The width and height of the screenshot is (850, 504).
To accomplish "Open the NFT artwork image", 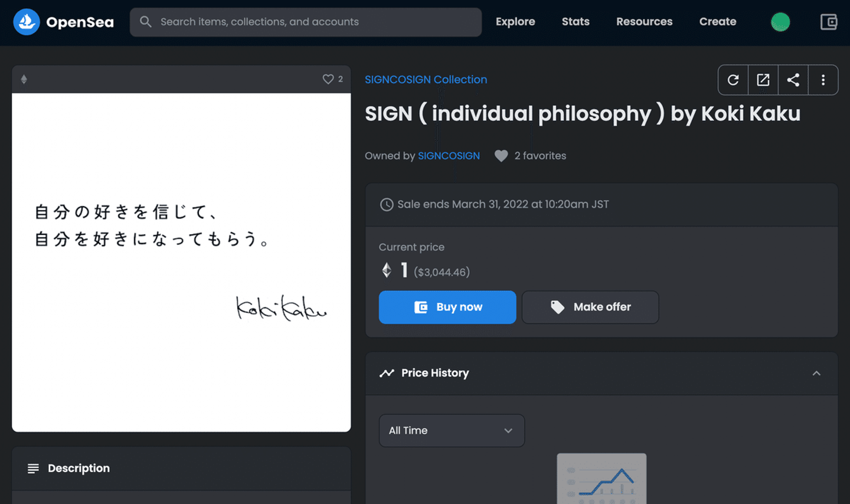I will [x=181, y=262].
